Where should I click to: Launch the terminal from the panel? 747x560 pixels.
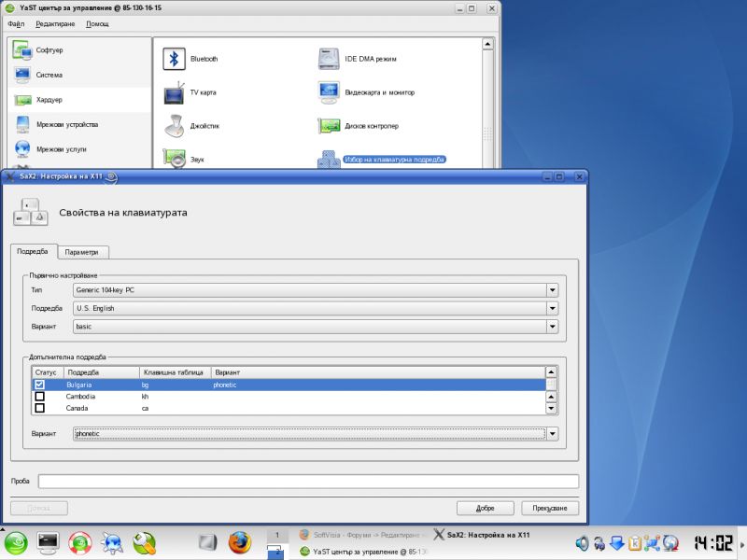pos(48,543)
